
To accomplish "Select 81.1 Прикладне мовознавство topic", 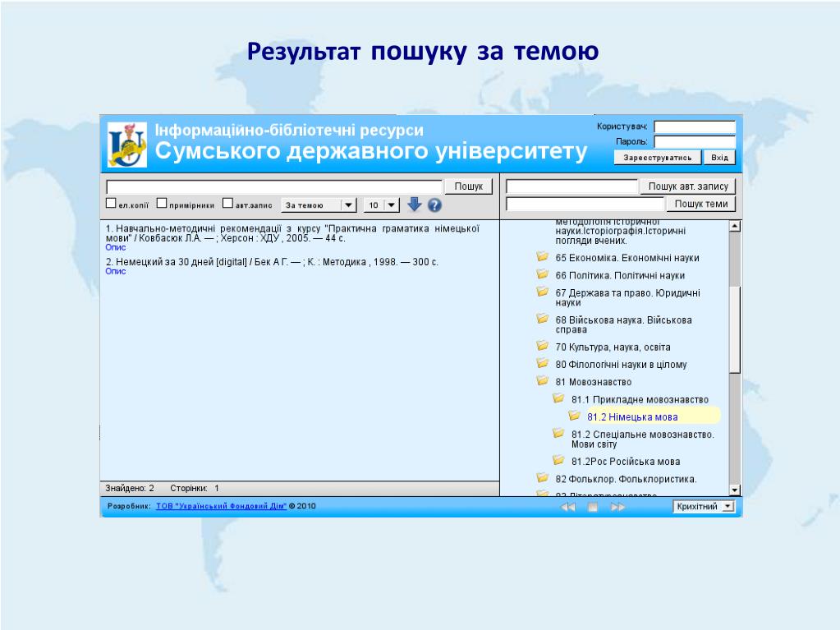I will [x=640, y=400].
